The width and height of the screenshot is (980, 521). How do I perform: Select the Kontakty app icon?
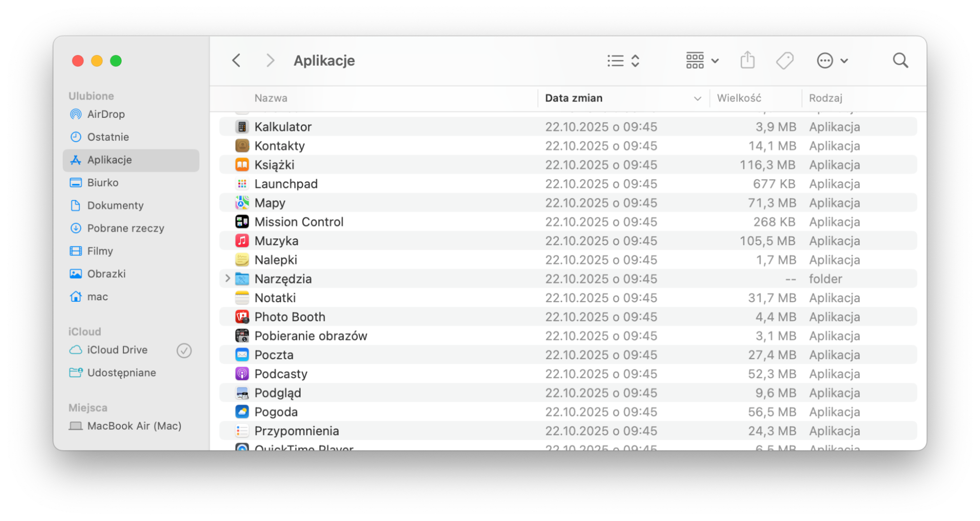[242, 146]
